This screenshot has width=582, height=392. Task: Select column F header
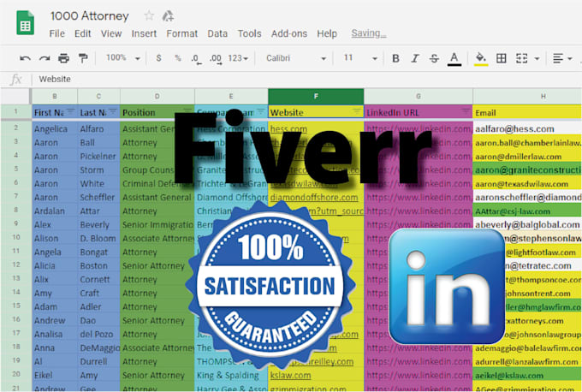(x=316, y=96)
